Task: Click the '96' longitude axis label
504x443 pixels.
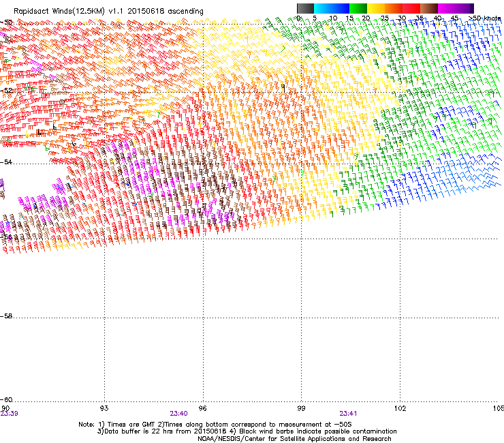Action: pos(202,408)
